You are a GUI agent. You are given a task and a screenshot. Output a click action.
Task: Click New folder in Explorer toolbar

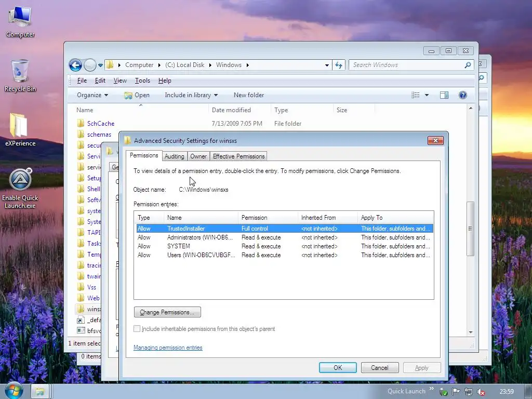(x=249, y=95)
